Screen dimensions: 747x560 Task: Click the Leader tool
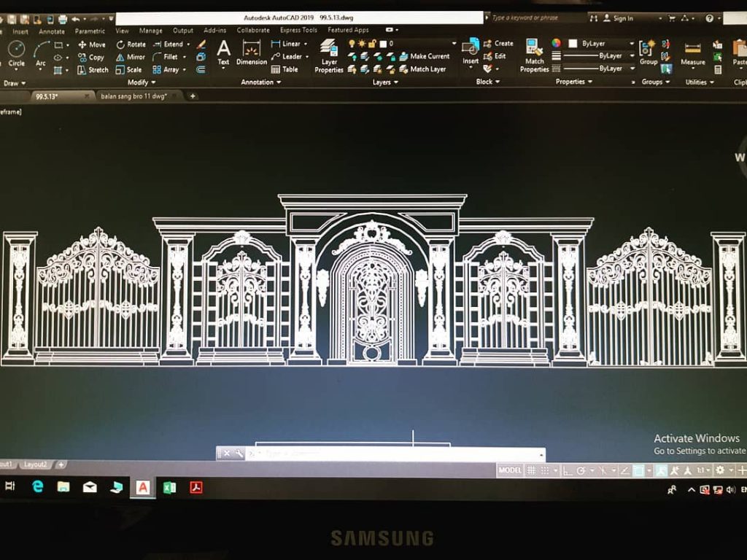[286, 56]
